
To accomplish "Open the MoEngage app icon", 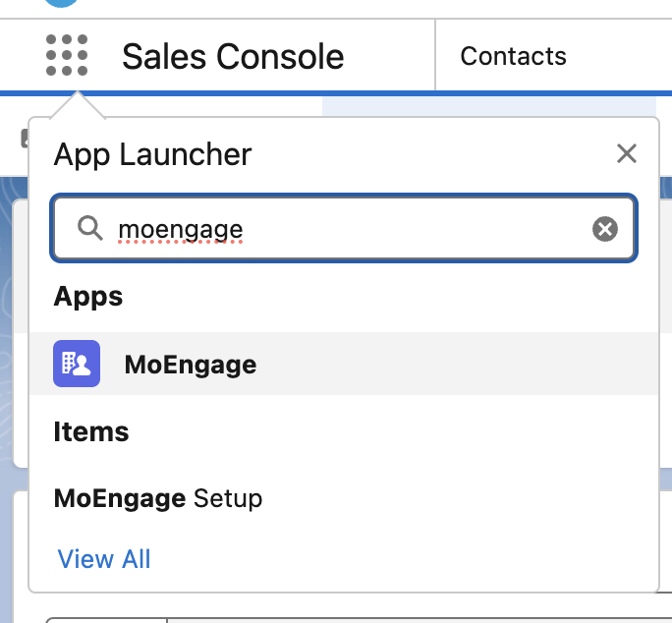I will click(x=77, y=364).
